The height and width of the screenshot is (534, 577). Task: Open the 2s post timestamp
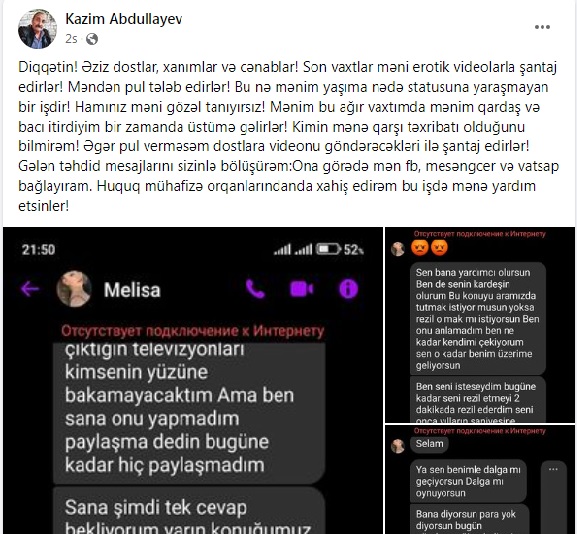pos(71,39)
